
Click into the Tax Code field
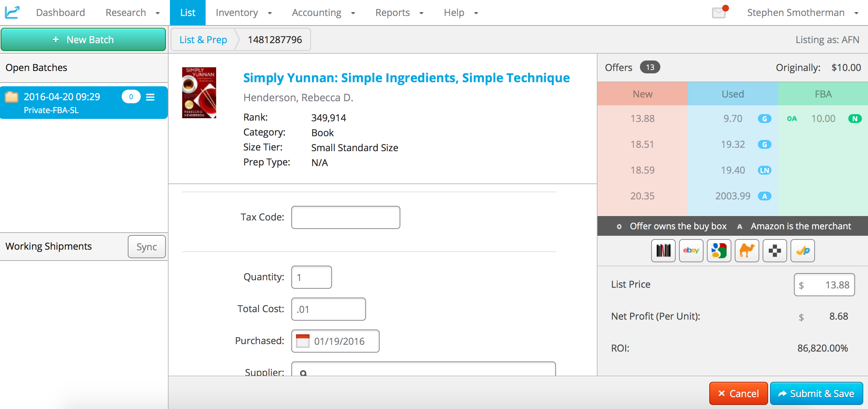[x=346, y=217]
